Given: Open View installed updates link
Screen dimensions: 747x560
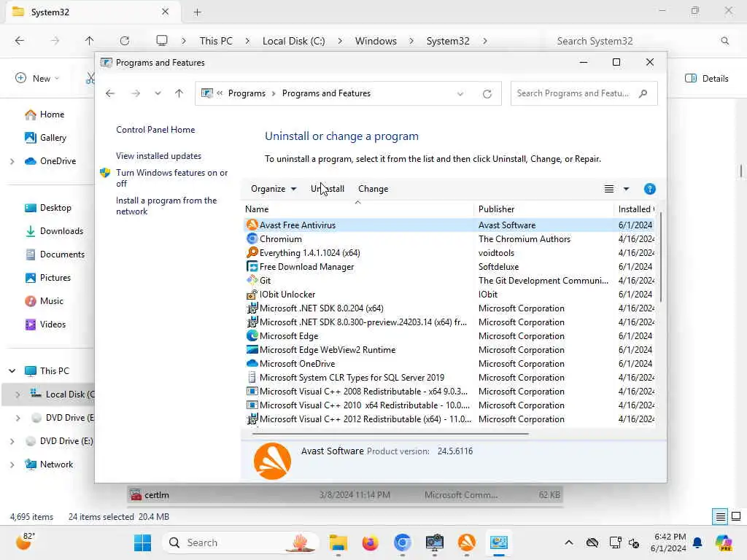Looking at the screenshot, I should pyautogui.click(x=158, y=156).
